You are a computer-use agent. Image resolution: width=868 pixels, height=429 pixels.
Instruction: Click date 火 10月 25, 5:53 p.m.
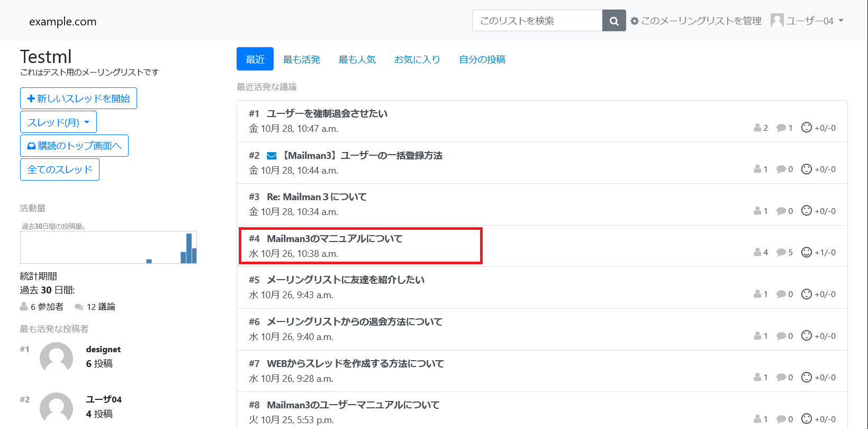tap(292, 420)
